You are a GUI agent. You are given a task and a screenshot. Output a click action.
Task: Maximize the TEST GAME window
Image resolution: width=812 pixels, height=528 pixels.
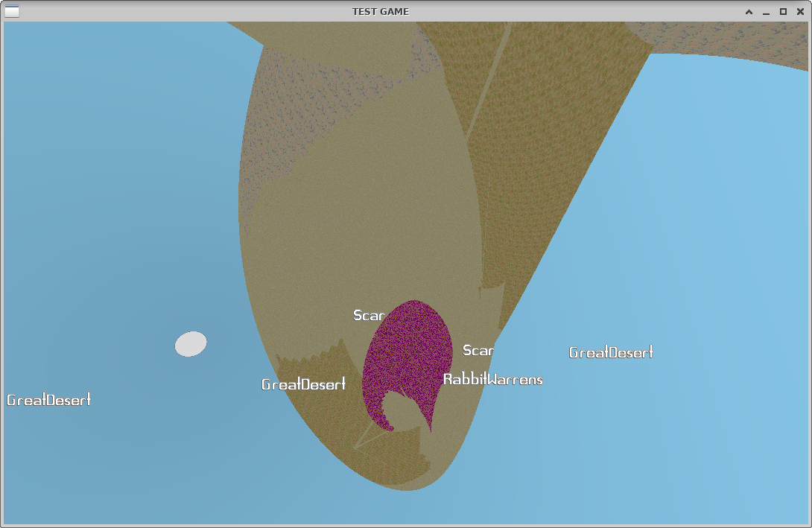pos(783,11)
